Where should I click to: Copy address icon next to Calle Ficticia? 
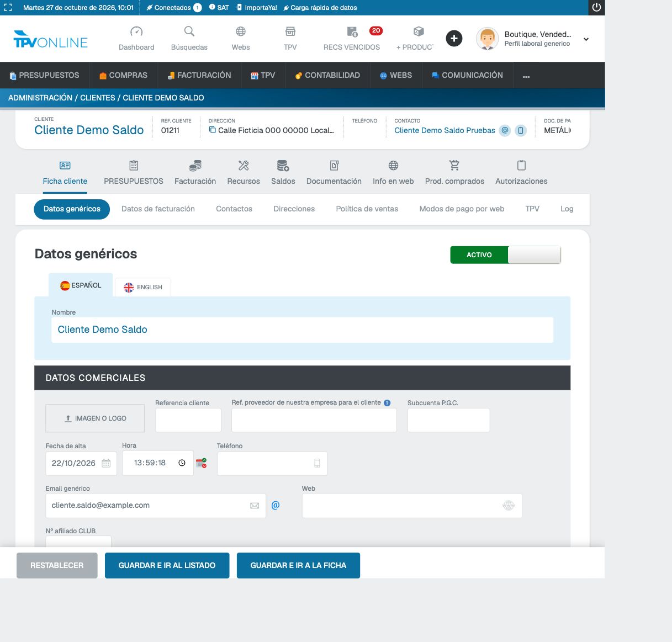212,130
